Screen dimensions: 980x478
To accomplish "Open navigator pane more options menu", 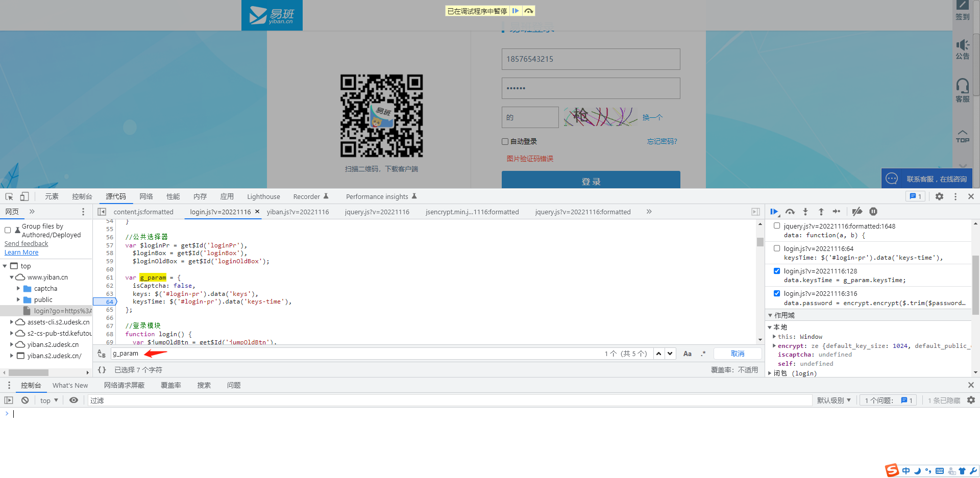I will pyautogui.click(x=83, y=212).
